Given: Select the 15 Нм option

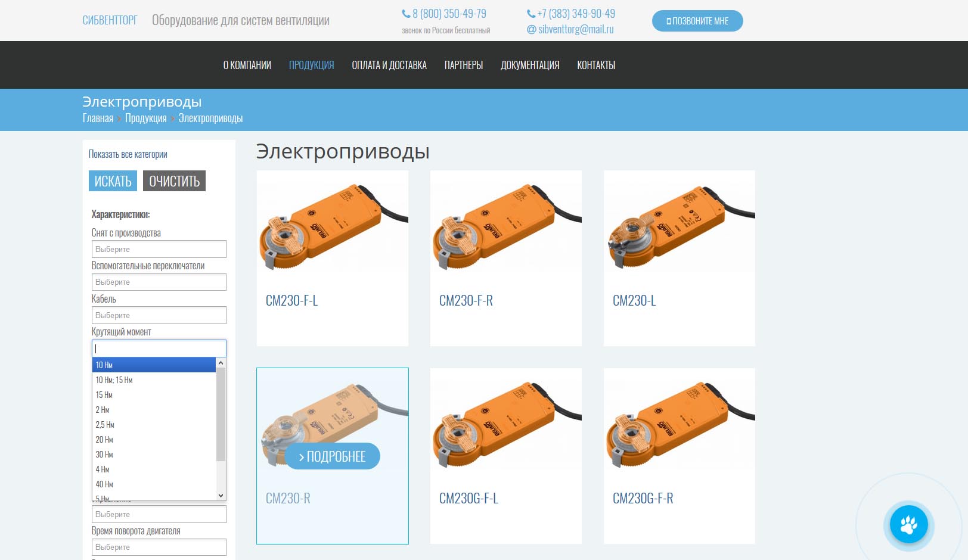Looking at the screenshot, I should click(154, 394).
